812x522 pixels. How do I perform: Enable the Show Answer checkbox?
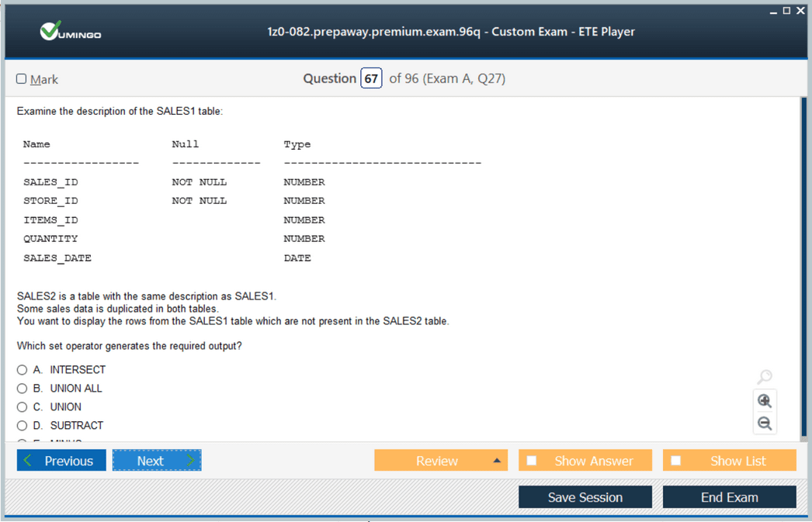531,461
